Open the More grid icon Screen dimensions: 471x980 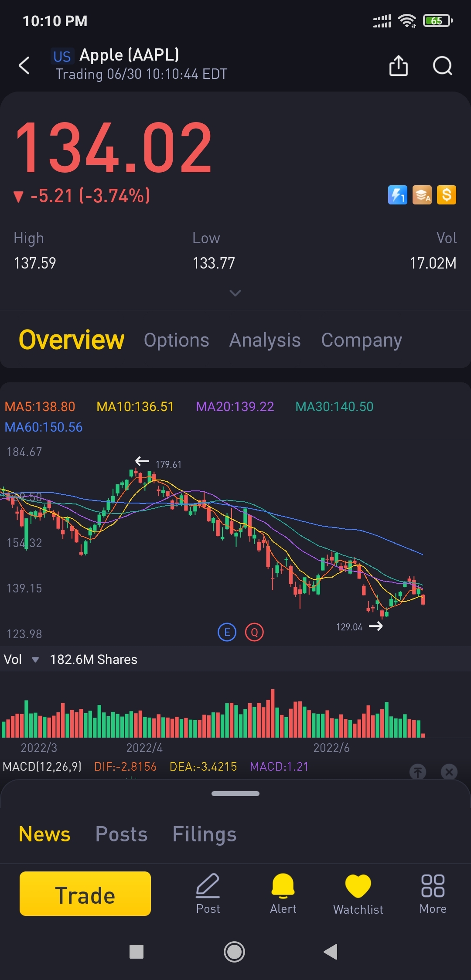pyautogui.click(x=433, y=894)
